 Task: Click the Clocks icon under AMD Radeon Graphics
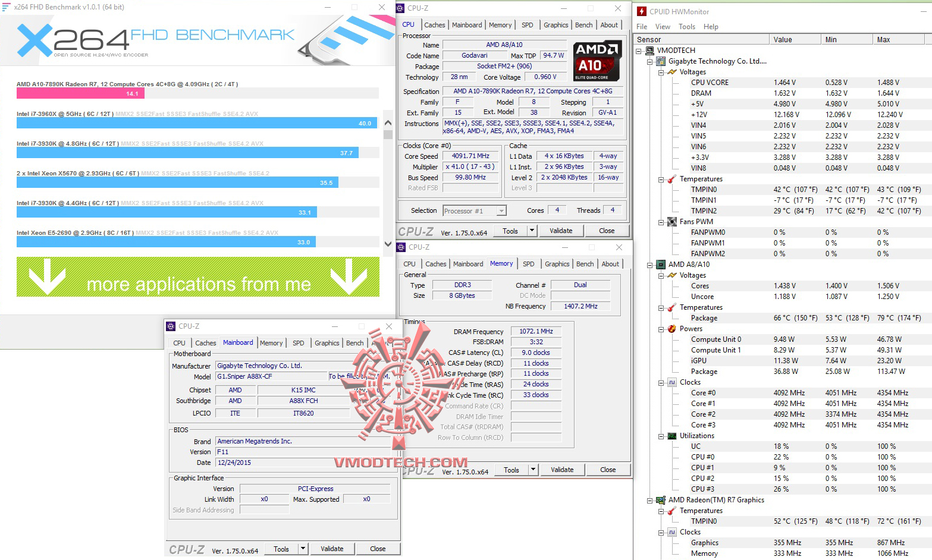(672, 532)
